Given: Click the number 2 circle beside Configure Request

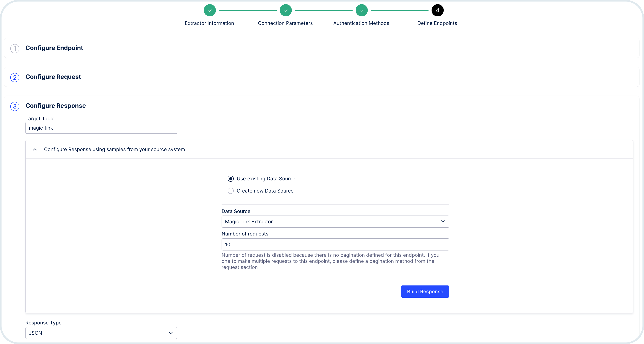Looking at the screenshot, I should click(x=15, y=77).
